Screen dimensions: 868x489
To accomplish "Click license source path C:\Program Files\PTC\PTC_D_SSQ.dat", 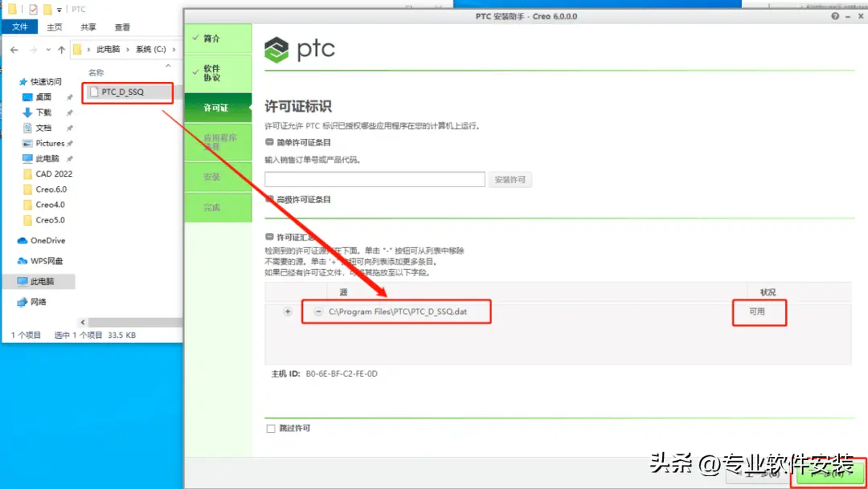I will point(398,312).
